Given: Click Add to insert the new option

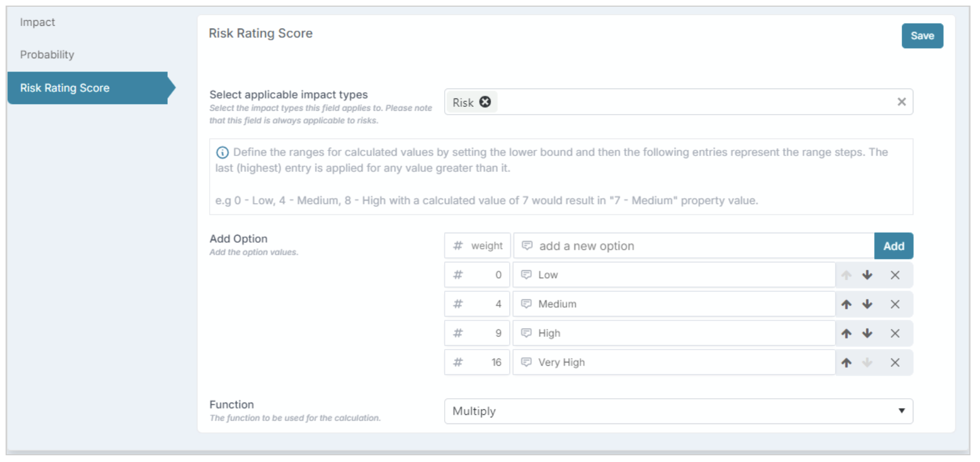Looking at the screenshot, I should pyautogui.click(x=893, y=246).
